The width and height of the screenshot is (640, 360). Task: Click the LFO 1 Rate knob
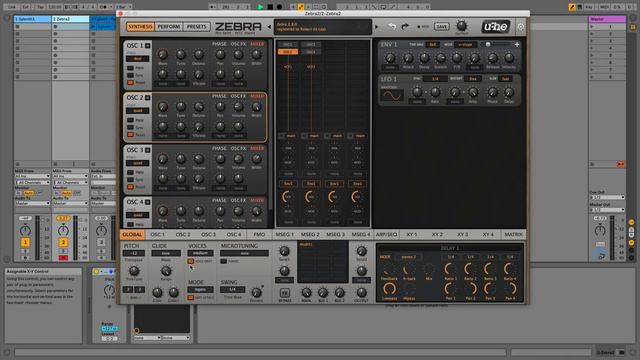435,92
